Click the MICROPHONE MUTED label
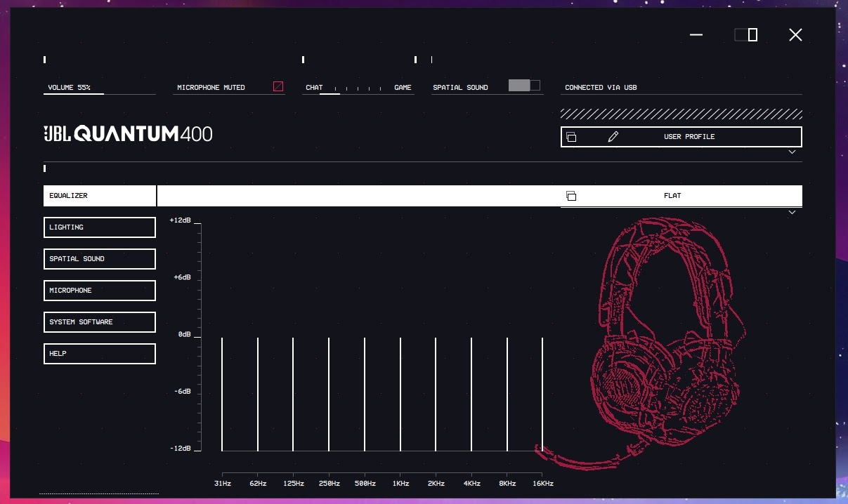This screenshot has width=848, height=504. 211,88
